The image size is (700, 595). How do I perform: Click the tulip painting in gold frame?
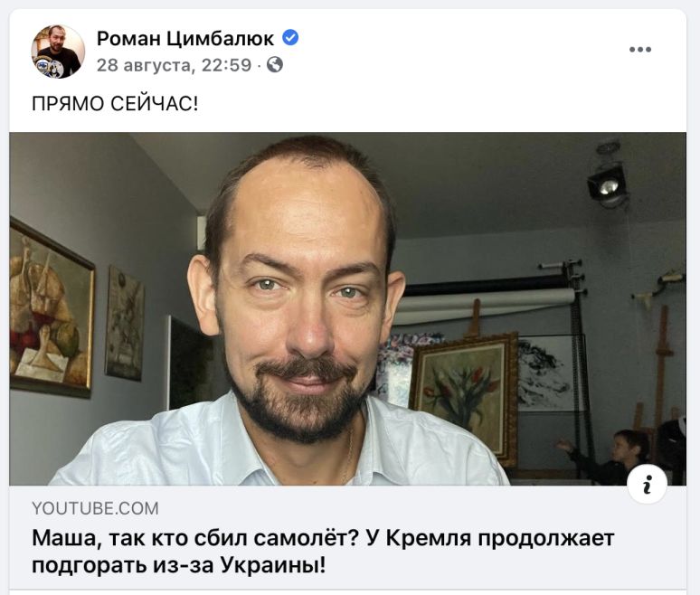click(x=464, y=397)
